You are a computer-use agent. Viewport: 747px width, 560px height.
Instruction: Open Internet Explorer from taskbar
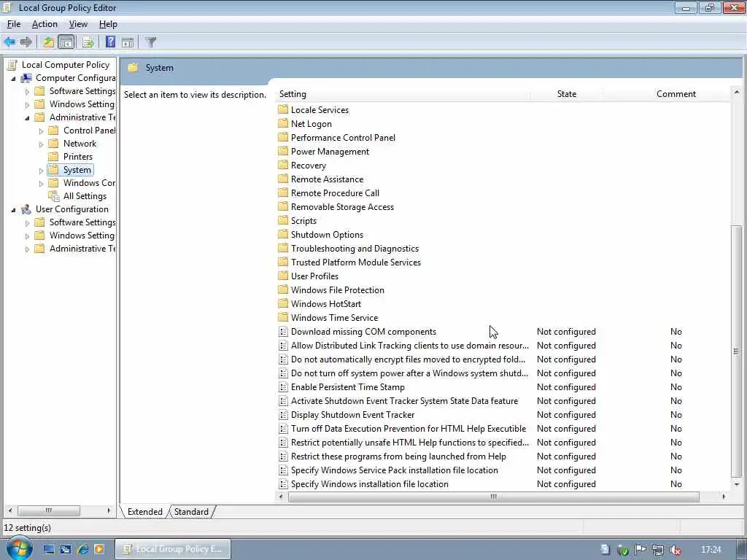83,549
